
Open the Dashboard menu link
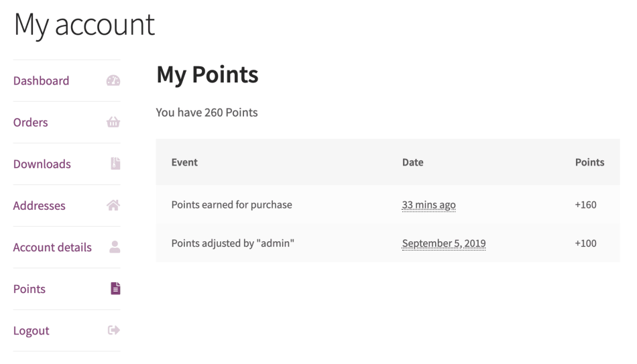pyautogui.click(x=41, y=81)
